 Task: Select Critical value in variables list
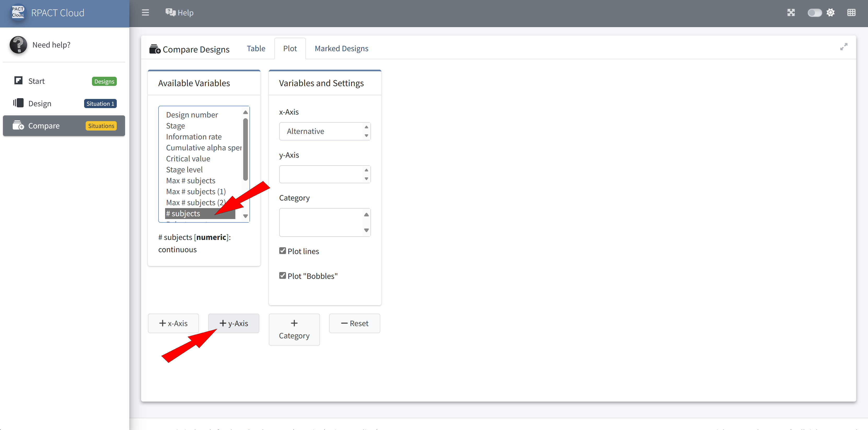pos(188,158)
